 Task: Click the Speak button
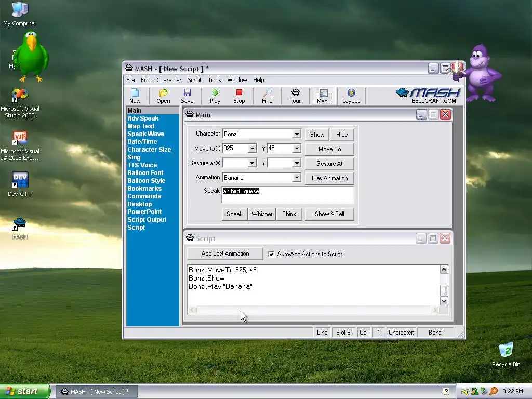click(234, 214)
